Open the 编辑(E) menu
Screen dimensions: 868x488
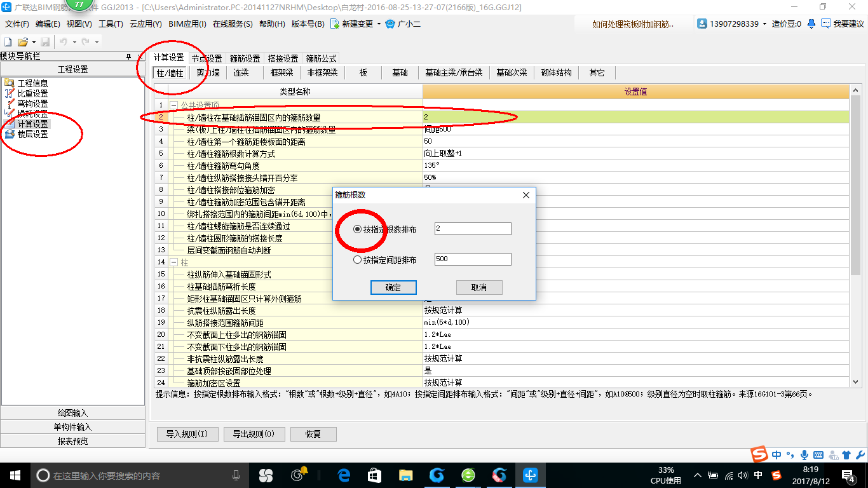coord(48,24)
